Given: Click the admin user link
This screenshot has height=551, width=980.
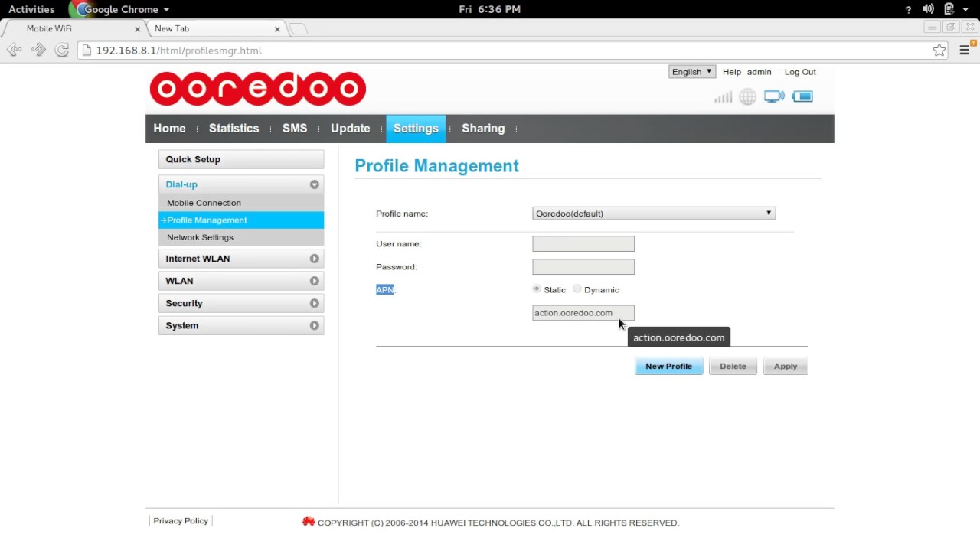Looking at the screenshot, I should pyautogui.click(x=759, y=72).
